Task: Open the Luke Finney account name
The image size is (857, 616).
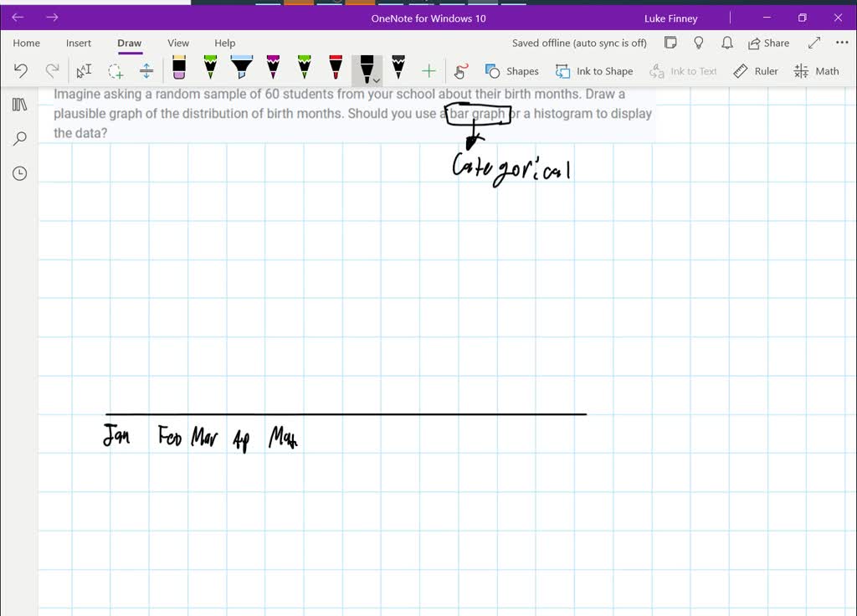Action: pyautogui.click(x=670, y=18)
